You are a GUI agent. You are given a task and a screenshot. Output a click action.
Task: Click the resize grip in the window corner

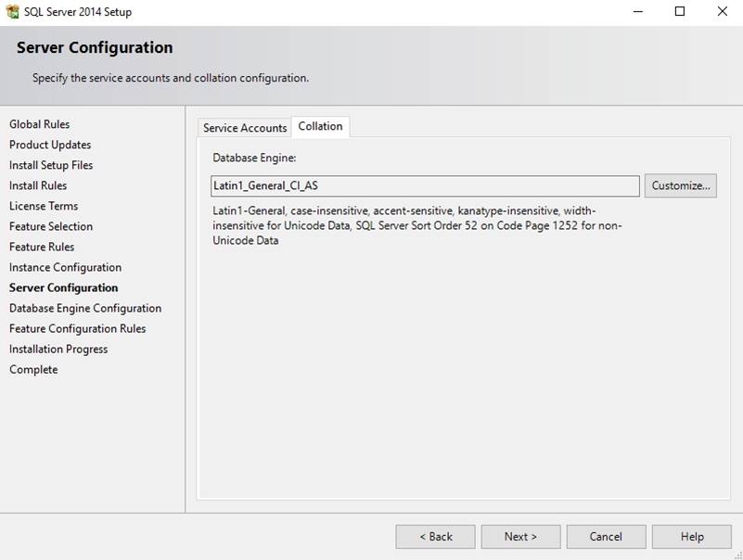click(738, 555)
